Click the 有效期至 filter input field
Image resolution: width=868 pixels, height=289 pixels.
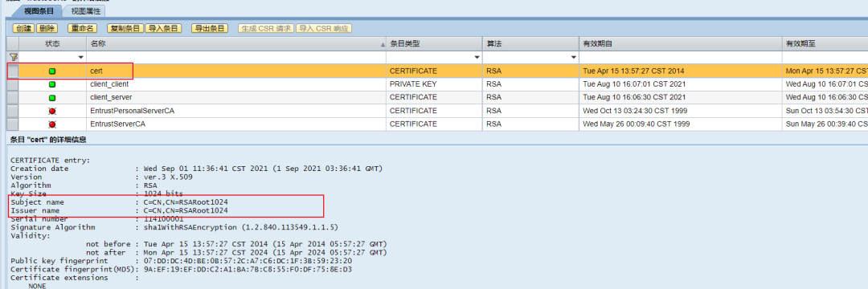[x=825, y=57]
